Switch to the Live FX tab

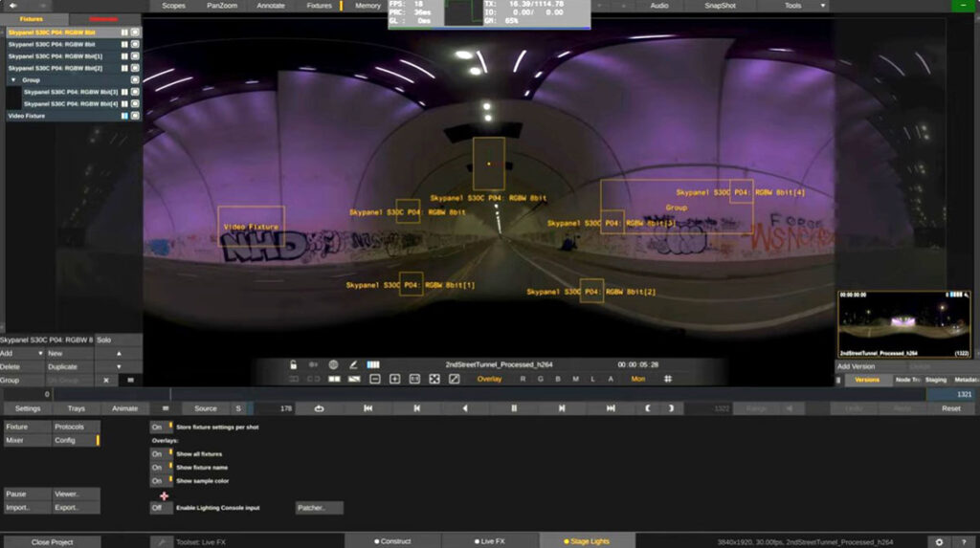pos(489,541)
